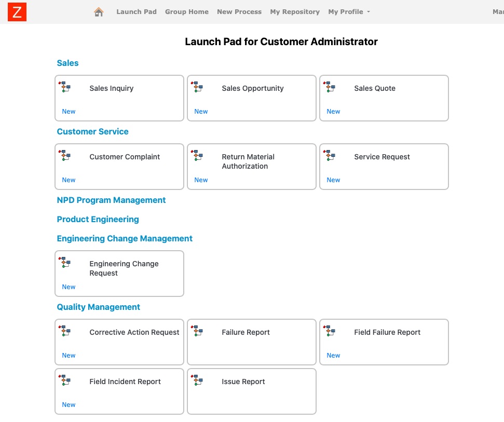The width and height of the screenshot is (504, 422).
Task: Click the Engineering Change Request title
Action: (x=124, y=268)
